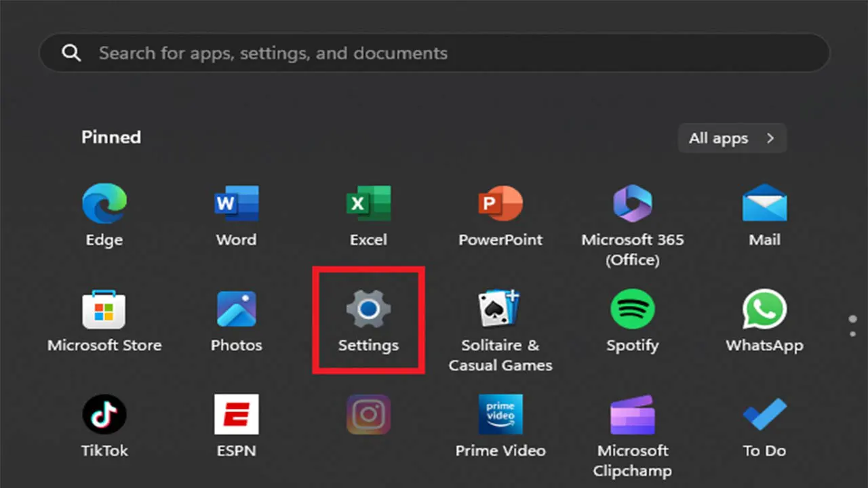
Task: Launch Microsoft Store
Action: (x=104, y=310)
